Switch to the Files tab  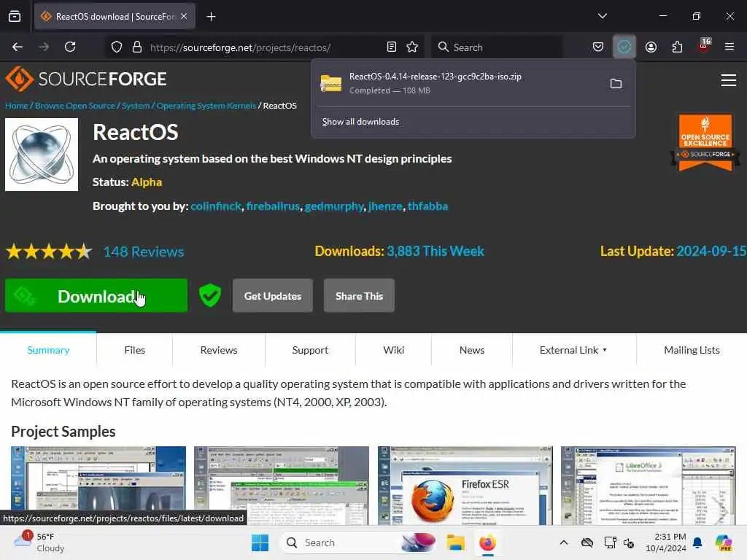pos(135,350)
